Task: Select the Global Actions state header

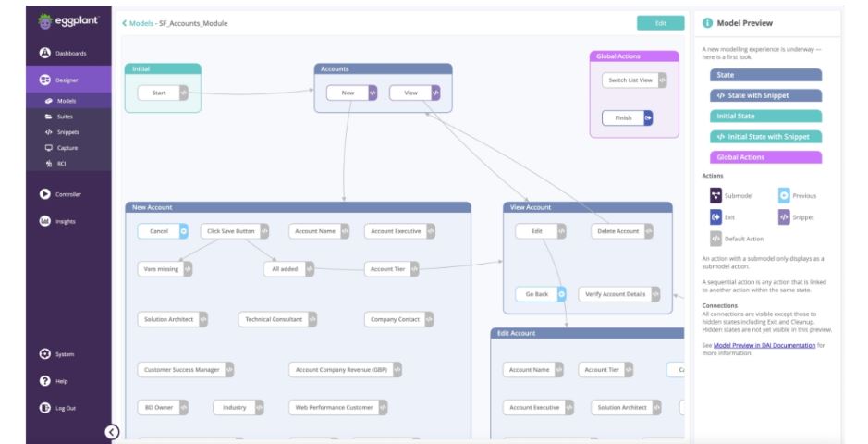Action: pos(634,55)
